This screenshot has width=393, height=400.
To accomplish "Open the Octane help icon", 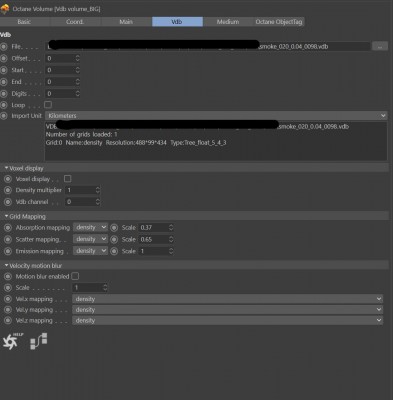I will [12, 341].
